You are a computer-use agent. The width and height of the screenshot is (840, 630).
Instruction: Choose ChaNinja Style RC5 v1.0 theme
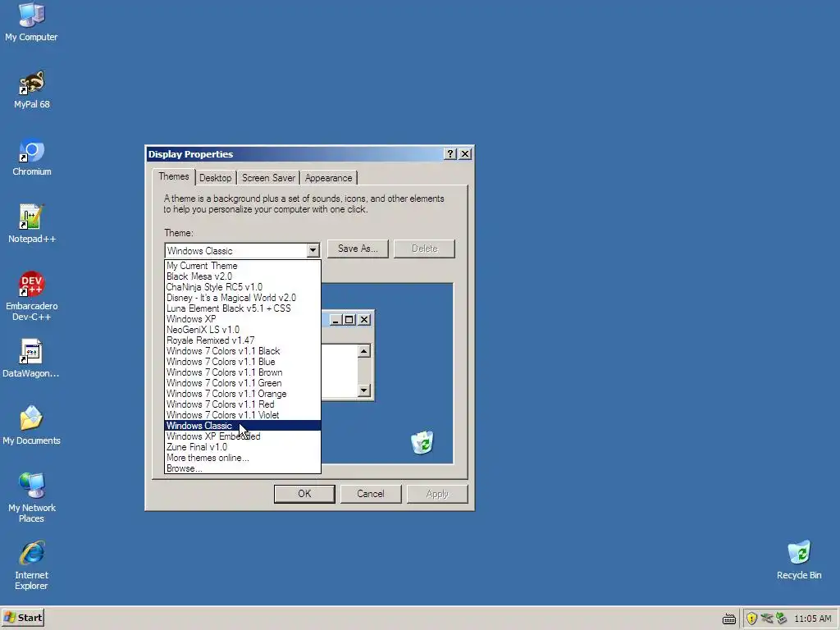point(243,287)
